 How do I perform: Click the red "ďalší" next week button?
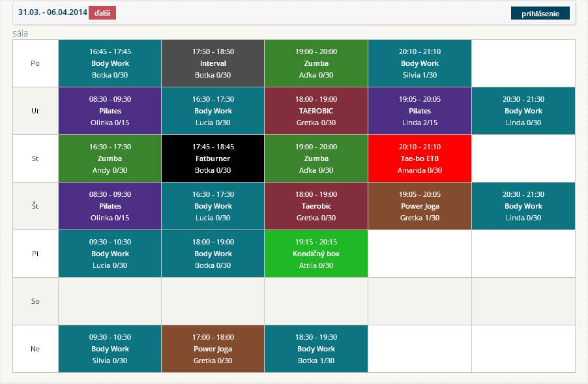[102, 12]
